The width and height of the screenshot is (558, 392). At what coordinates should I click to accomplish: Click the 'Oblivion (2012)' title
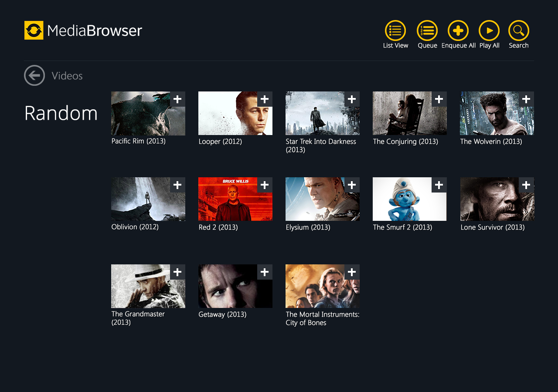click(135, 227)
